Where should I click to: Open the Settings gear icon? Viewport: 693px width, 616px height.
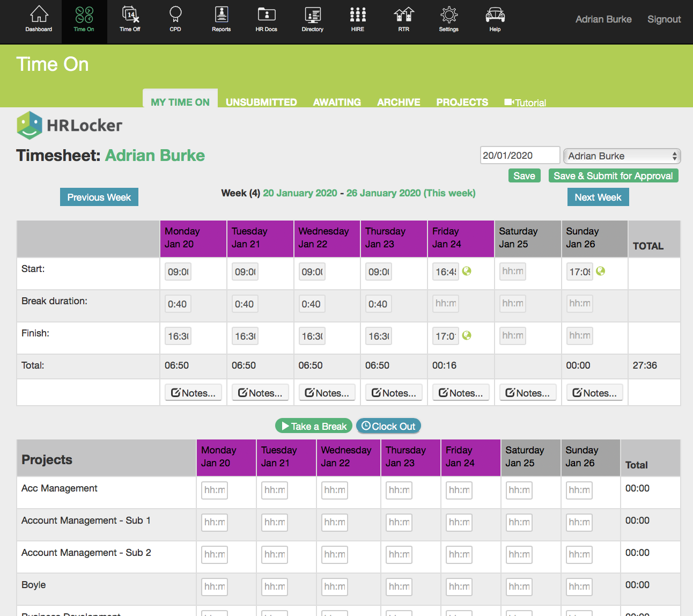click(449, 19)
